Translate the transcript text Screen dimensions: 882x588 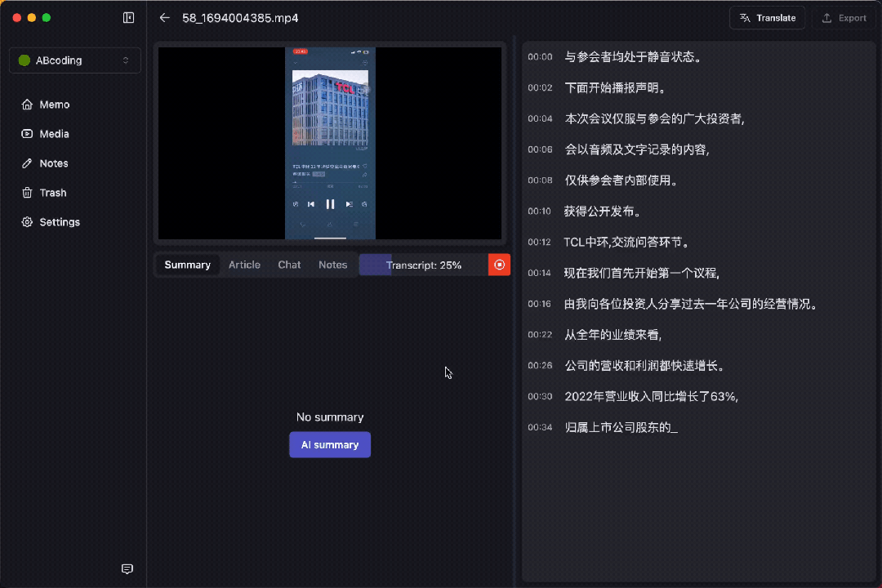767,17
